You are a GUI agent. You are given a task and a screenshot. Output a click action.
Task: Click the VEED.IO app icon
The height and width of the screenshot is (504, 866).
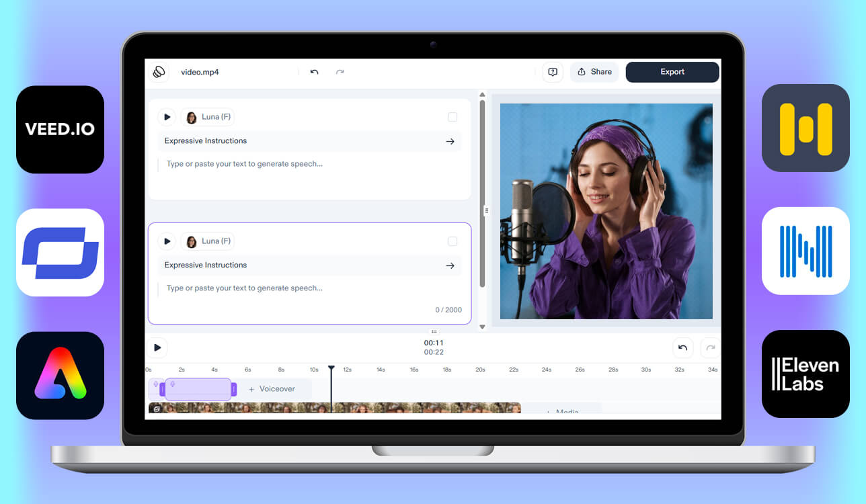point(60,129)
